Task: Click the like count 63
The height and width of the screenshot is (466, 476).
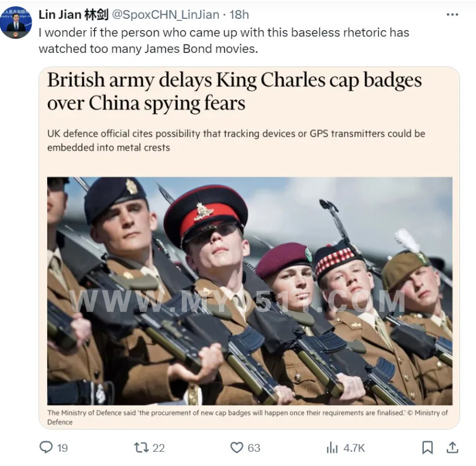Action: pyautogui.click(x=254, y=448)
